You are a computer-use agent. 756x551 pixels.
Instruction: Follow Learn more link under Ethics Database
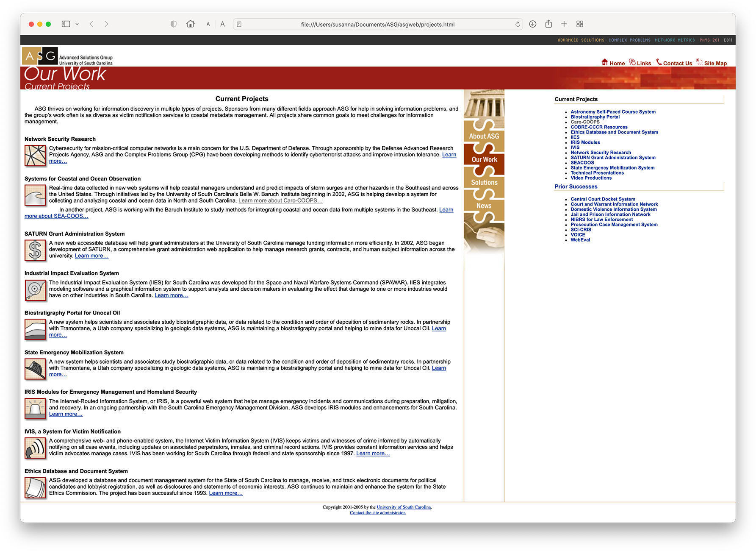pyautogui.click(x=226, y=493)
